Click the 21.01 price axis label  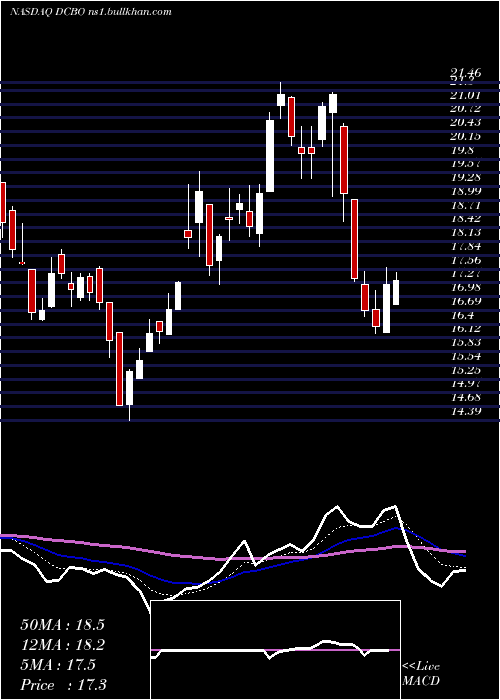[x=466, y=95]
